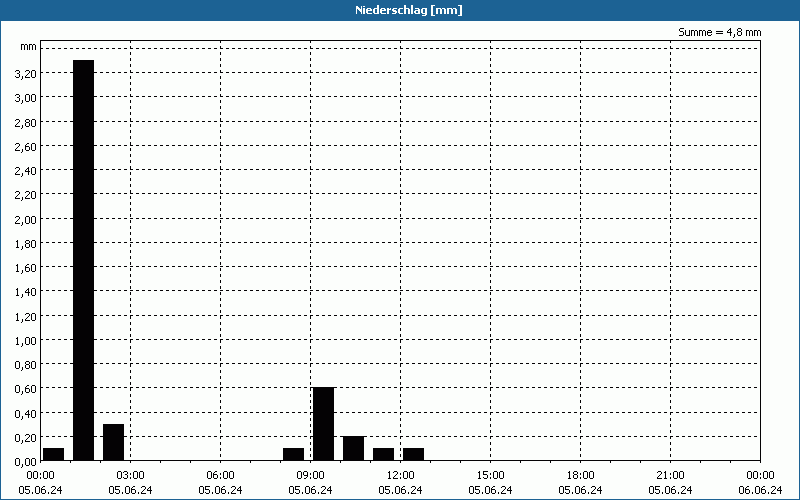Select the 2,40 y-axis label
The height and width of the screenshot is (500, 800).
click(26, 170)
